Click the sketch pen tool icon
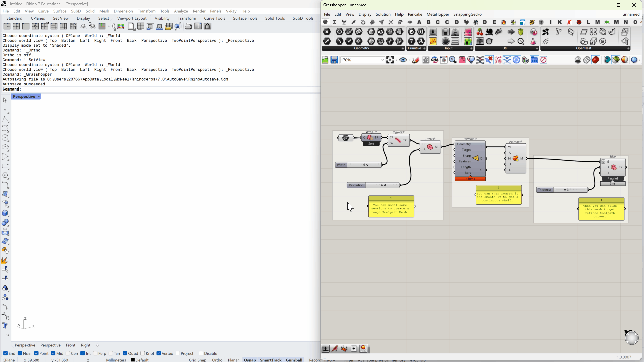Viewport: 644px width, 362px height. [416, 60]
